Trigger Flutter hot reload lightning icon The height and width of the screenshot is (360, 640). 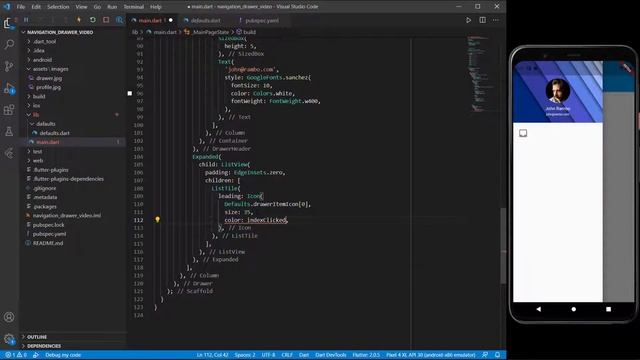pyautogui.click(x=79, y=20)
